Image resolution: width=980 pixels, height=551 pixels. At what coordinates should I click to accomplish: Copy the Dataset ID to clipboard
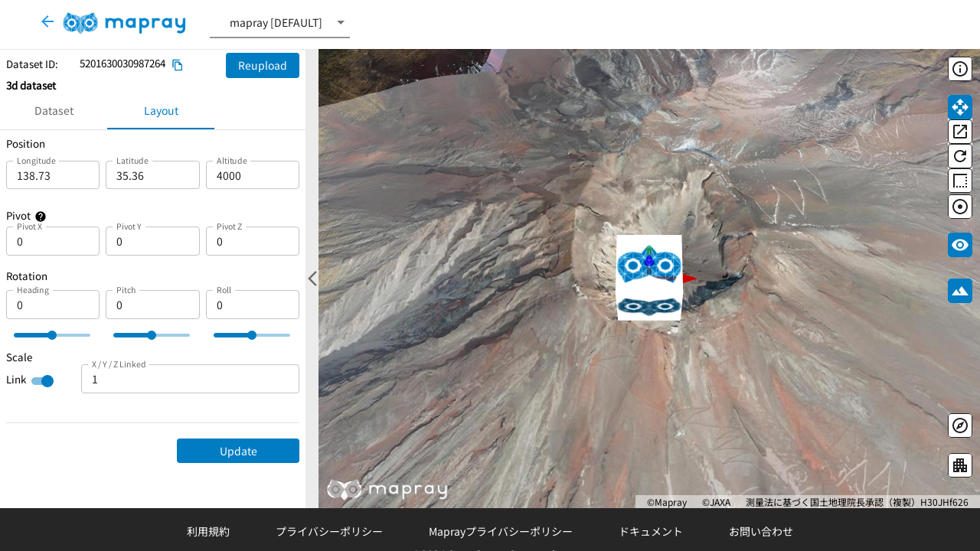[178, 65]
